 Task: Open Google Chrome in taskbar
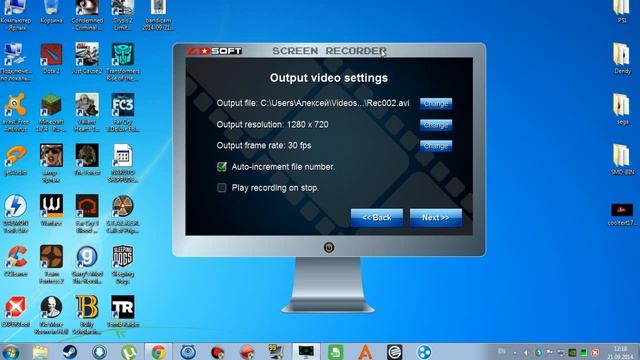point(158,352)
